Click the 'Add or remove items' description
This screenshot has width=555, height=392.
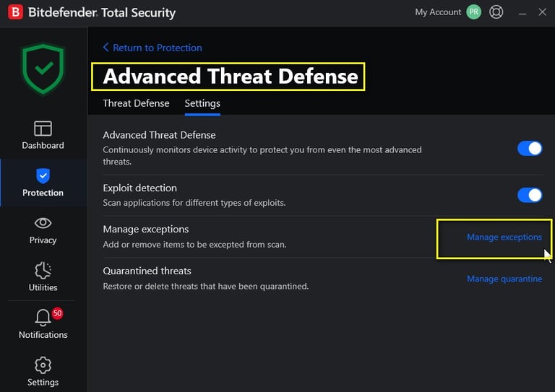coord(194,245)
